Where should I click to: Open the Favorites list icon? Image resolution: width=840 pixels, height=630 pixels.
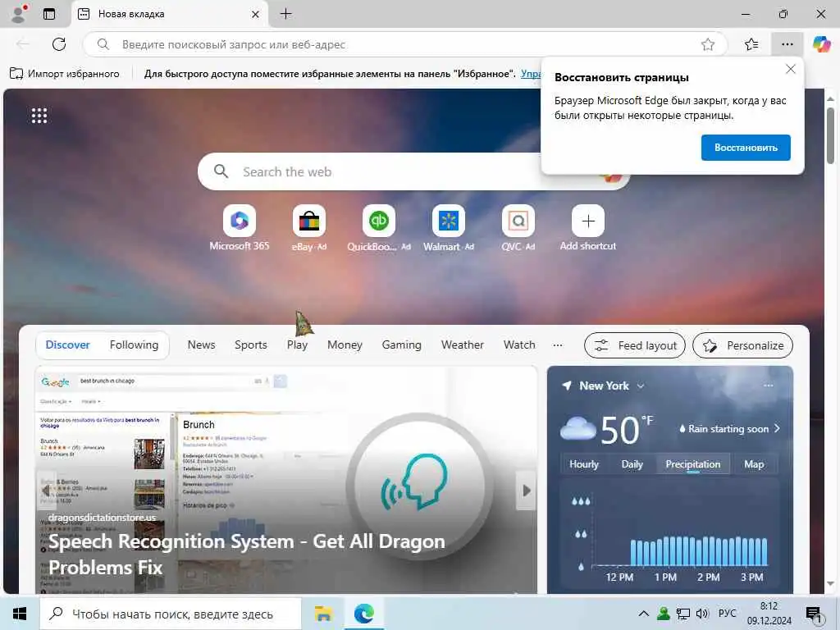coord(751,44)
